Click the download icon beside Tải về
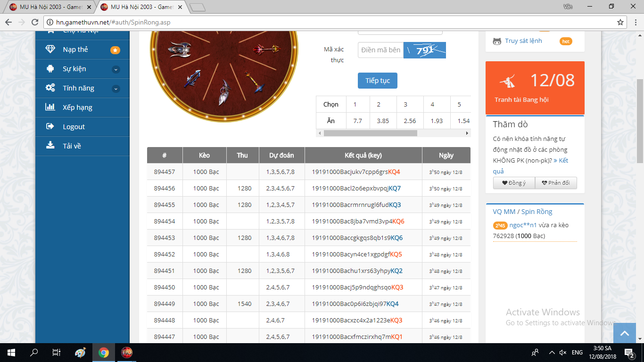Image resolution: width=644 pixels, height=362 pixels. coord(50,146)
